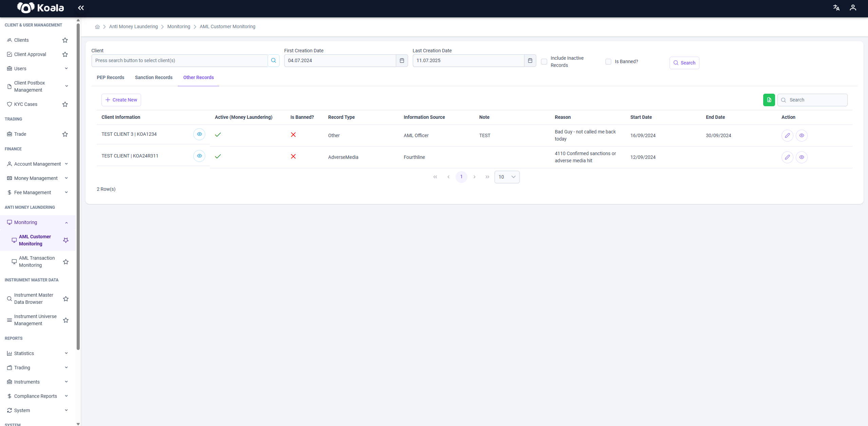
Task: Go to the home breadcrumb icon
Action: click(x=97, y=27)
